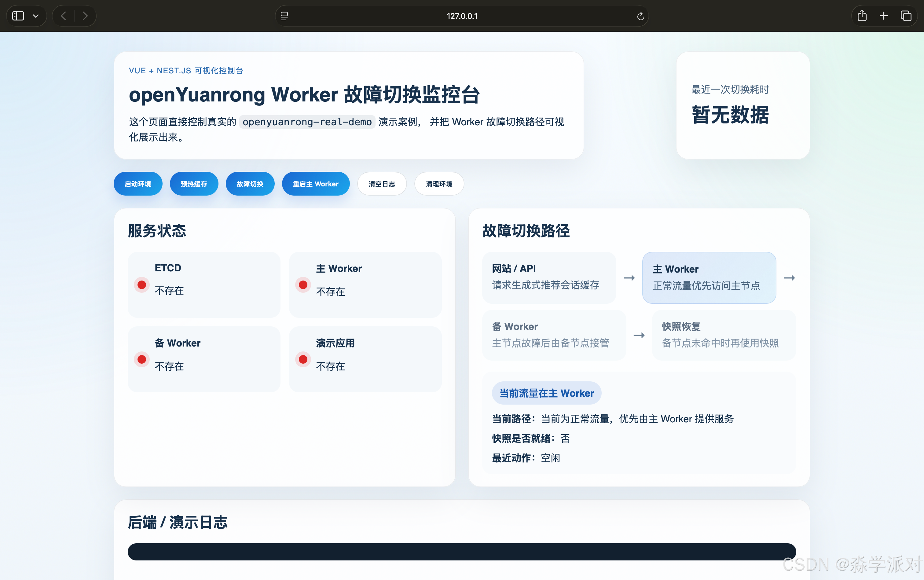The height and width of the screenshot is (580, 924).
Task: Show tab overview icon
Action: (906, 16)
